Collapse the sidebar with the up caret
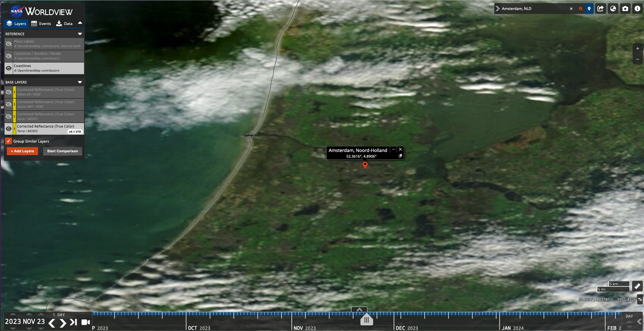Screen dimensions: 644x331 (80, 23)
